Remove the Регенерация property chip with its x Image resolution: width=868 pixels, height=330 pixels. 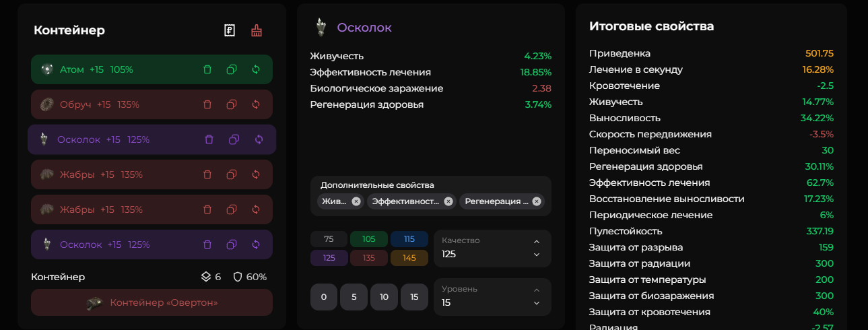(x=537, y=201)
